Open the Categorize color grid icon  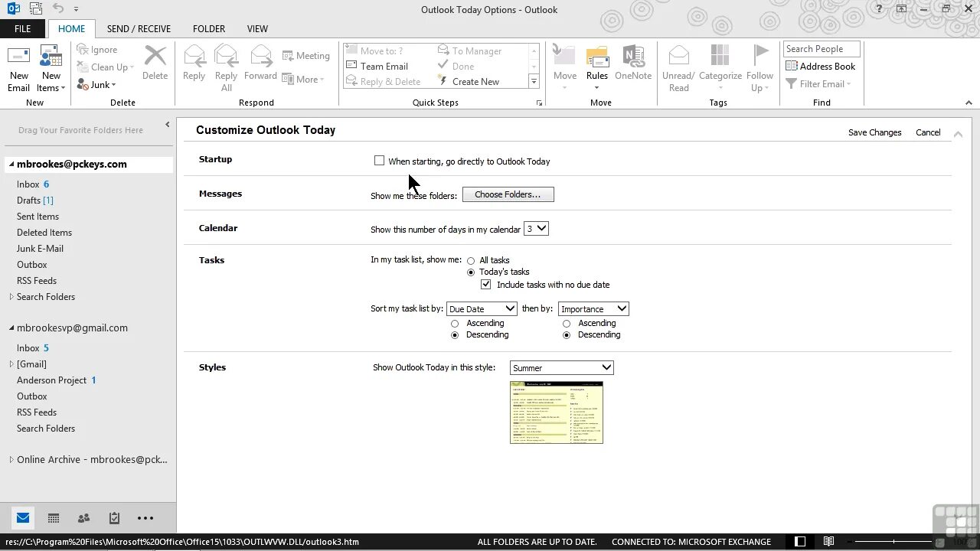point(720,55)
